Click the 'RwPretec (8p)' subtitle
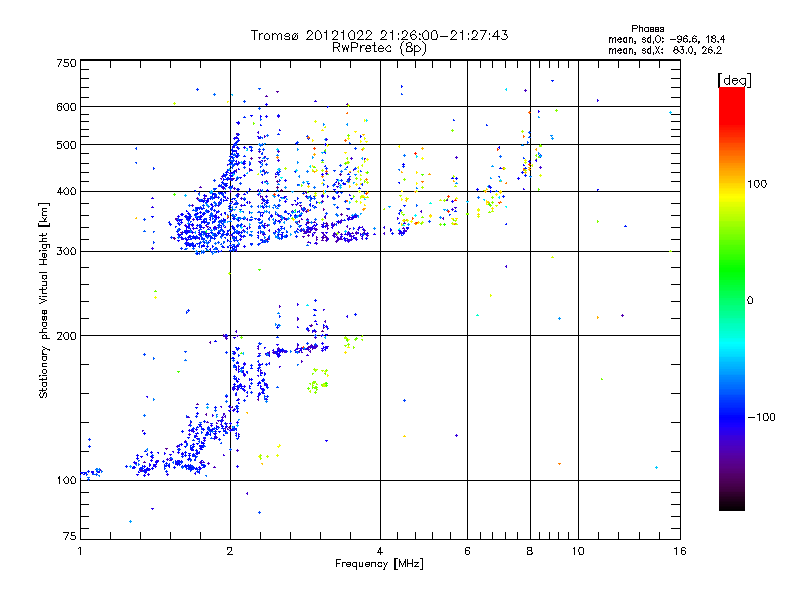The image size is (800, 600). pyautogui.click(x=379, y=48)
